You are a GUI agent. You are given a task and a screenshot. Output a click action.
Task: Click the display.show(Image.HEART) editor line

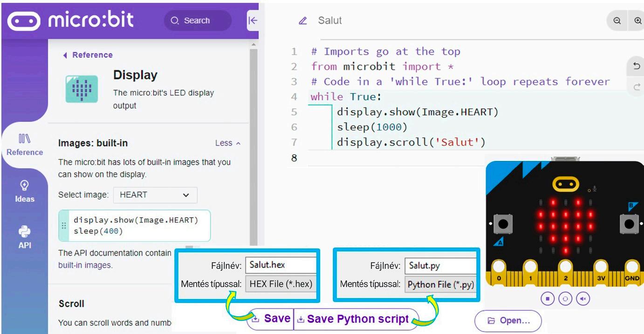click(418, 112)
